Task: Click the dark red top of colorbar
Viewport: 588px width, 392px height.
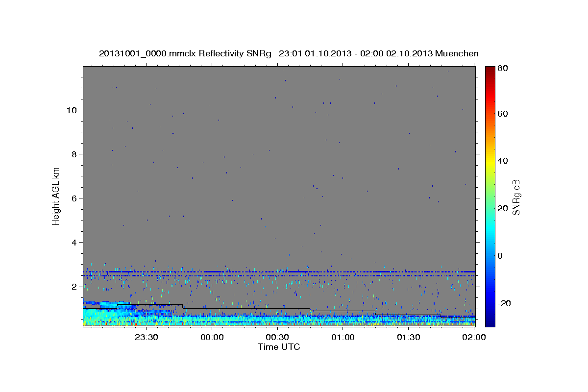Action: click(x=490, y=71)
